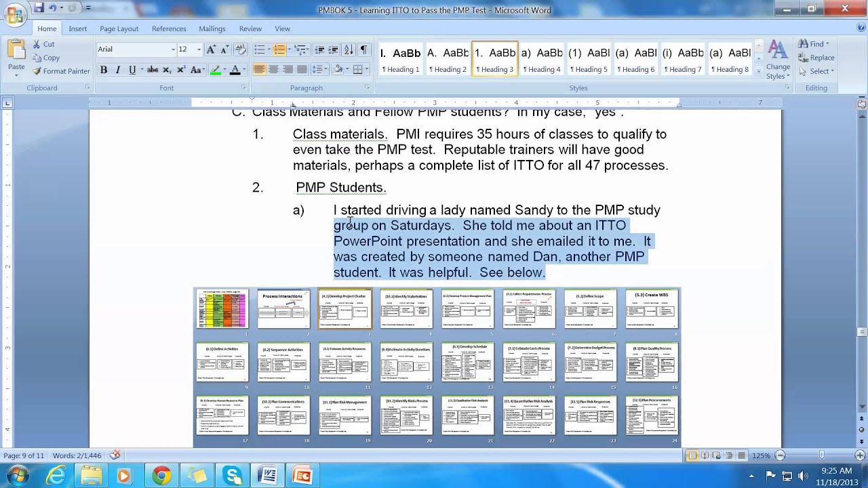This screenshot has height=488, width=868.
Task: Switch to References tab
Action: (169, 28)
